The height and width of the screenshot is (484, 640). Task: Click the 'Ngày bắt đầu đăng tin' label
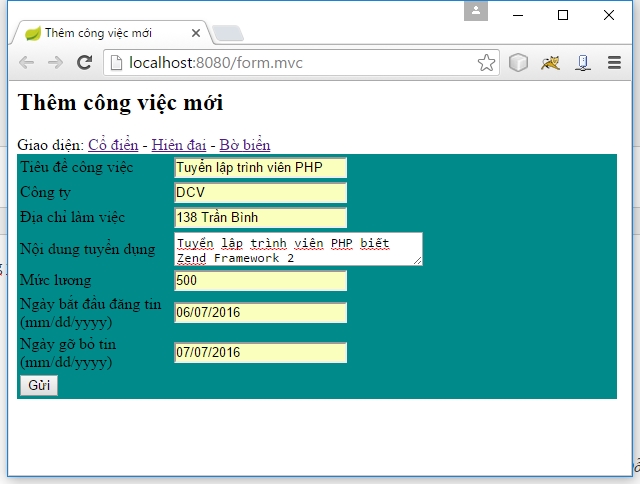(91, 313)
